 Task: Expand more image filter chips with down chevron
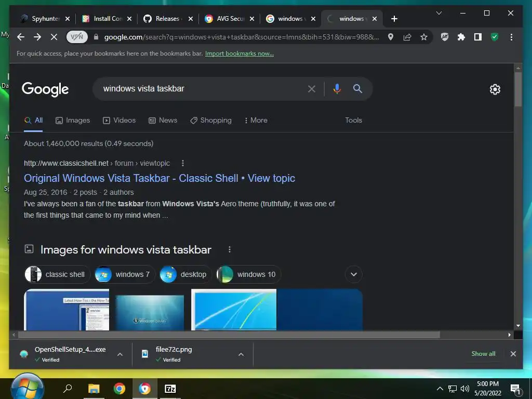coord(353,274)
